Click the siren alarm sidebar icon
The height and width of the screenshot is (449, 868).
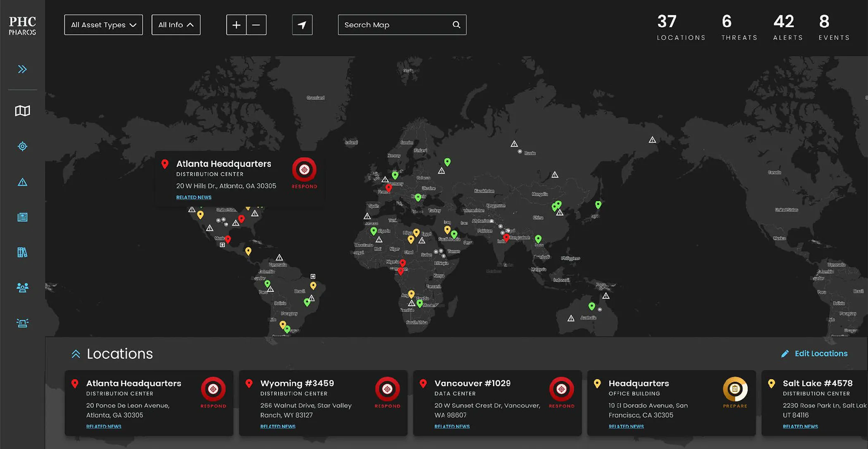22,323
